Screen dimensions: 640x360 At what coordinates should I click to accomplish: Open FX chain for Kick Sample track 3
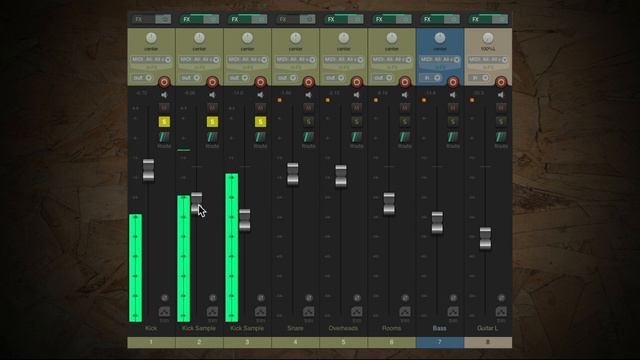click(x=239, y=19)
